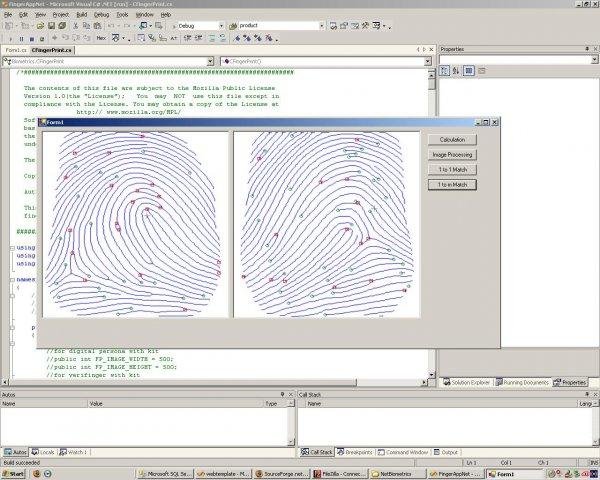600x480 pixels.
Task: Switch to the Form1.cs editor tab
Action: [16, 50]
